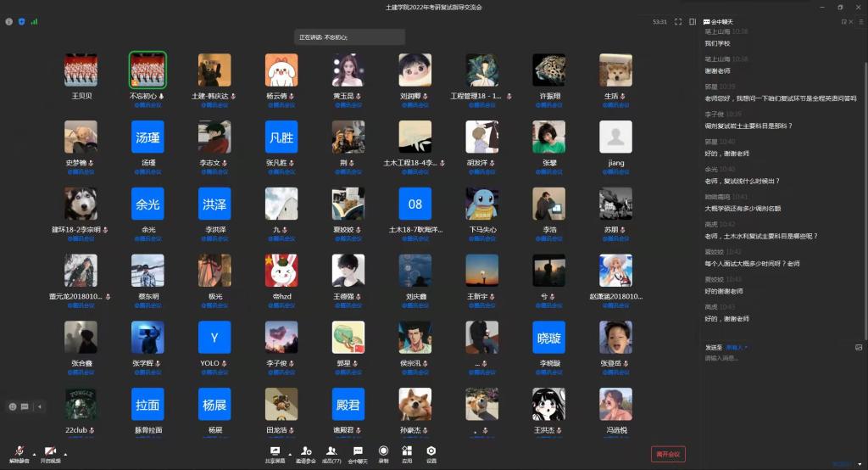Viewport: 868px width, 470px height.
Task: Unmute the microphone (解除静音)
Action: click(19, 453)
